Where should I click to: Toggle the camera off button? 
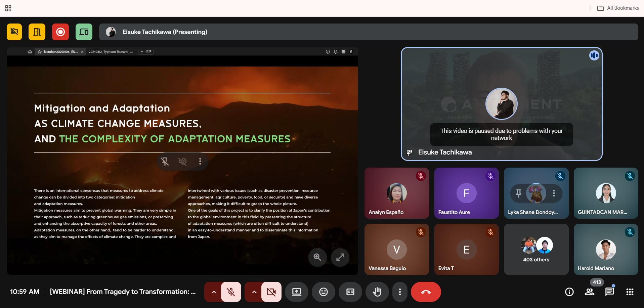[x=271, y=292]
